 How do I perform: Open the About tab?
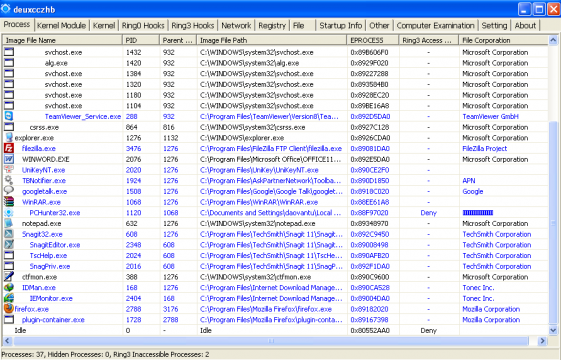pyautogui.click(x=525, y=26)
